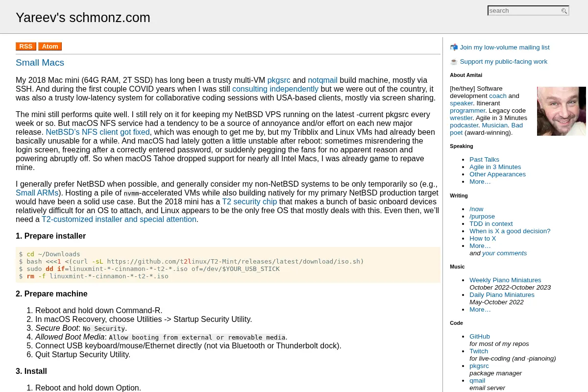This screenshot has height=392, width=588.
Task: Open the Atom feed button
Action: pyautogui.click(x=50, y=47)
